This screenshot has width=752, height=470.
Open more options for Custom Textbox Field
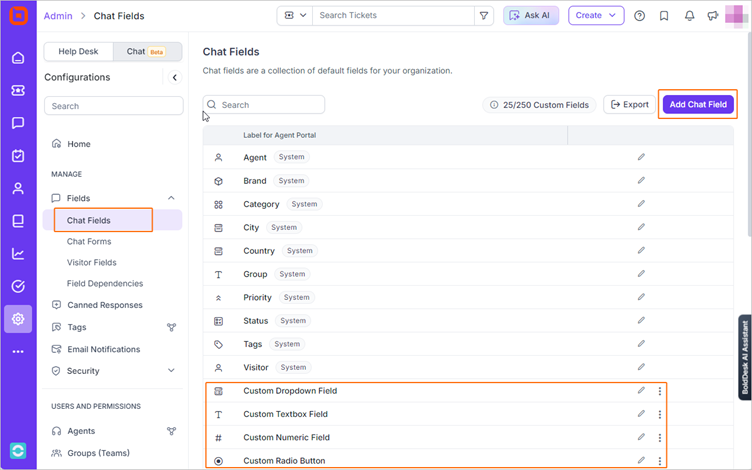pos(660,414)
